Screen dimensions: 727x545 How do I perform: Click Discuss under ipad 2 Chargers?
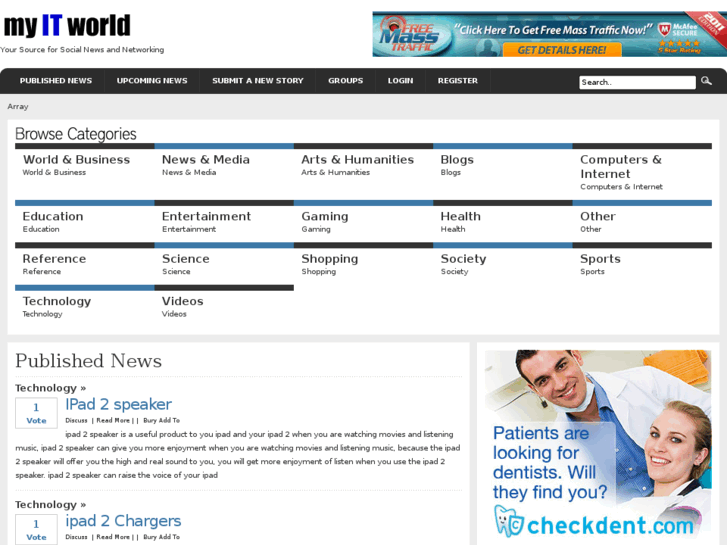click(76, 537)
